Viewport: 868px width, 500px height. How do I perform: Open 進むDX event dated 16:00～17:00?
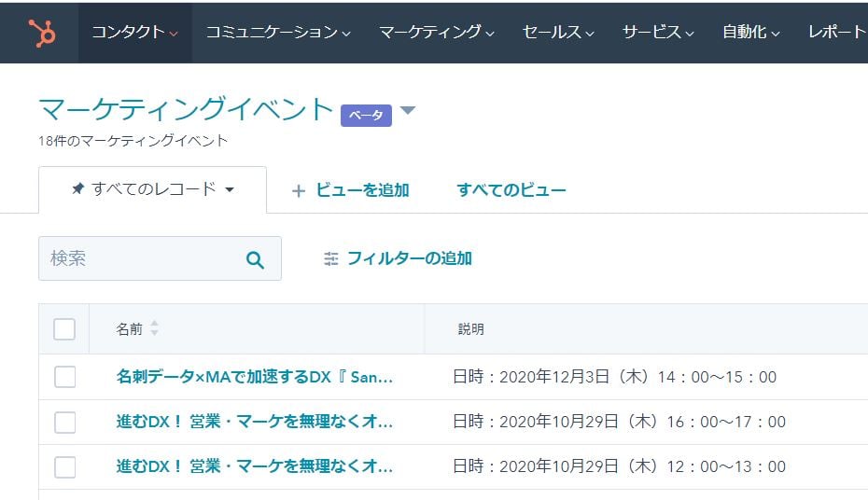click(255, 422)
